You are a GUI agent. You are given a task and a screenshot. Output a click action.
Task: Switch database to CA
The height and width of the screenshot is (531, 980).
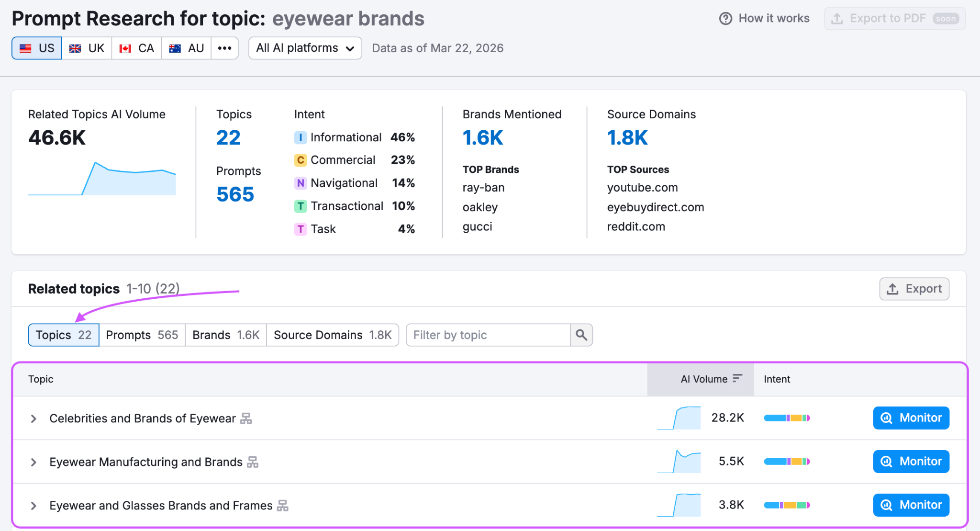(137, 48)
